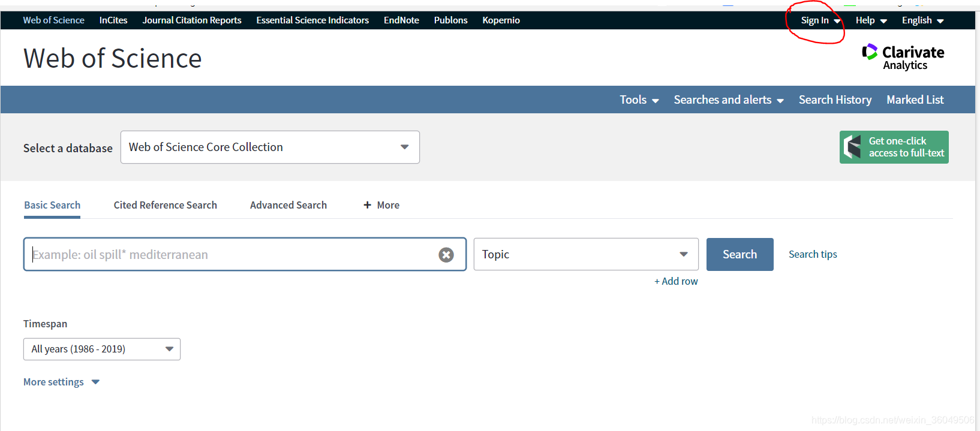The image size is (980, 431).
Task: Open EndNote link
Action: (401, 20)
